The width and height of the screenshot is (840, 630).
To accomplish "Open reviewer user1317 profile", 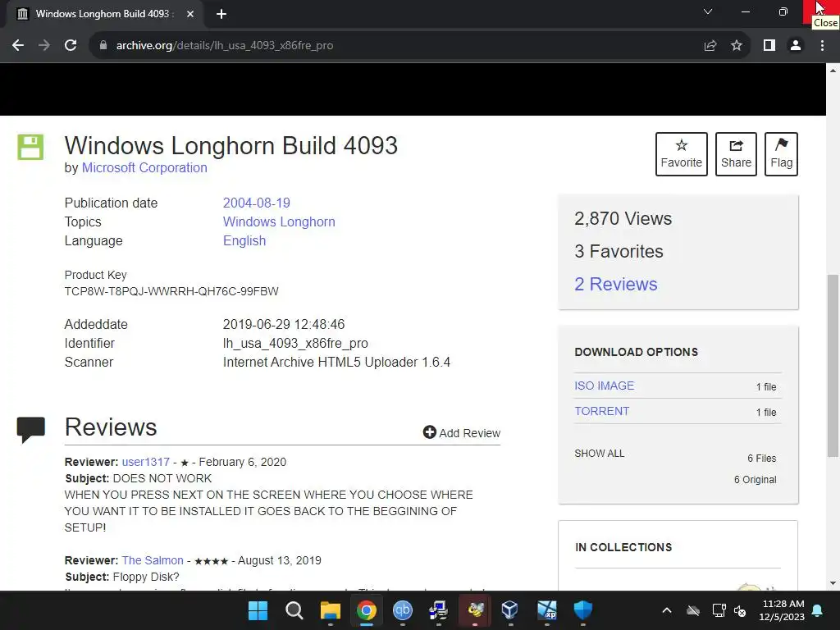I will (146, 462).
